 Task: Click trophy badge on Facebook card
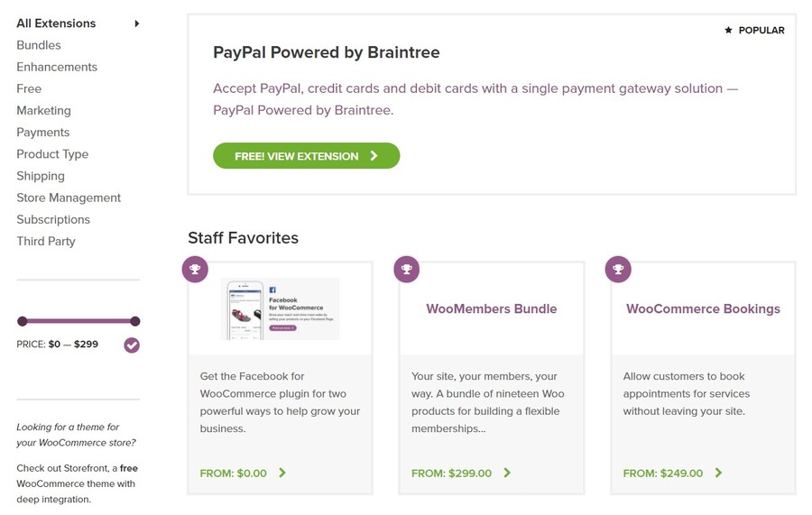tap(195, 269)
